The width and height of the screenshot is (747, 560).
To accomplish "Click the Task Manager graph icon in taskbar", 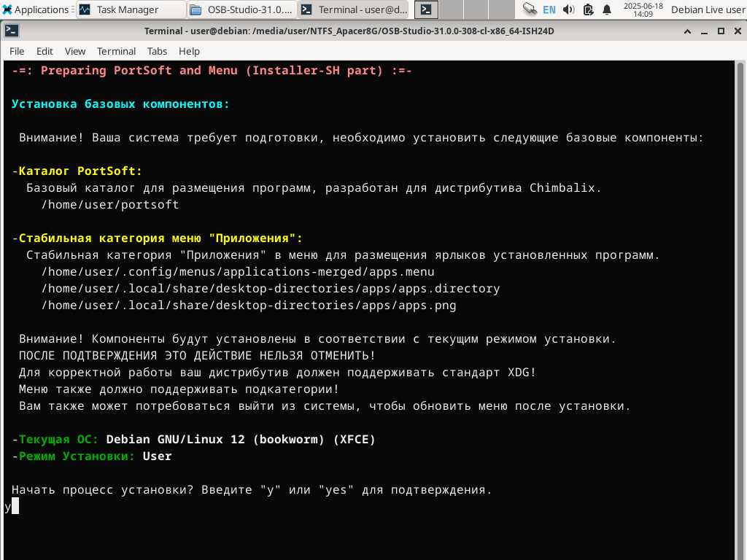I will (85, 9).
